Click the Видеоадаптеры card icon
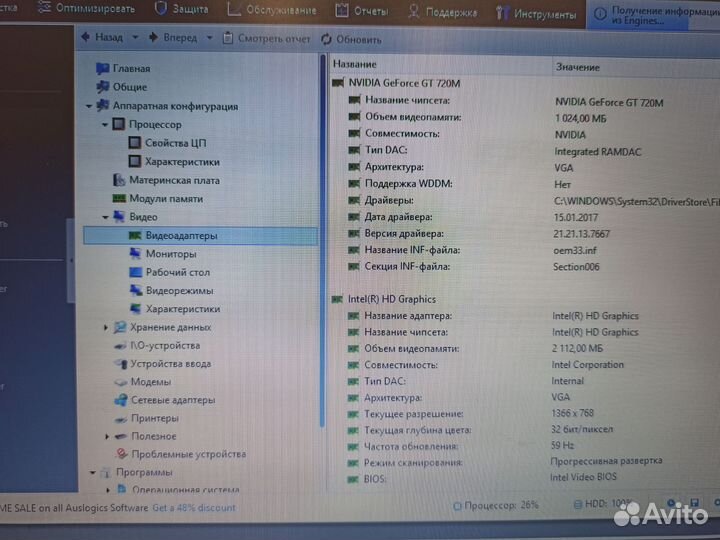This screenshot has width=720, height=540. 135,236
